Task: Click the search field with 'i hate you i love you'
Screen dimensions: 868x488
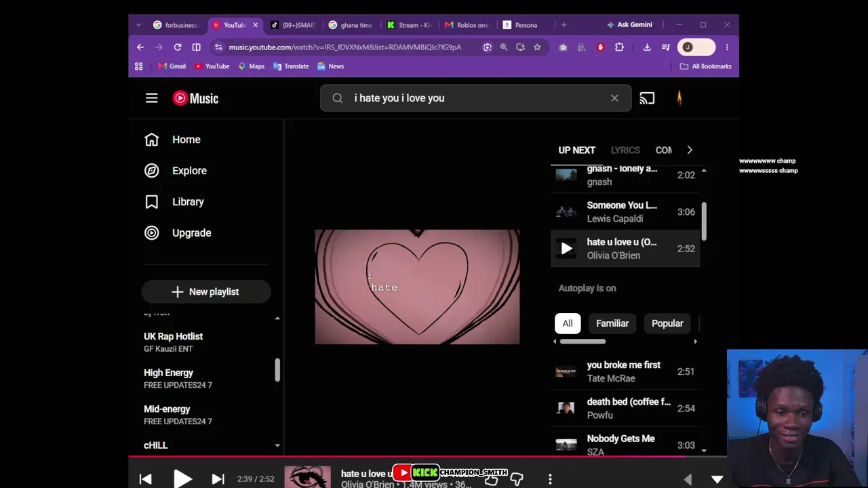Action: coord(476,98)
